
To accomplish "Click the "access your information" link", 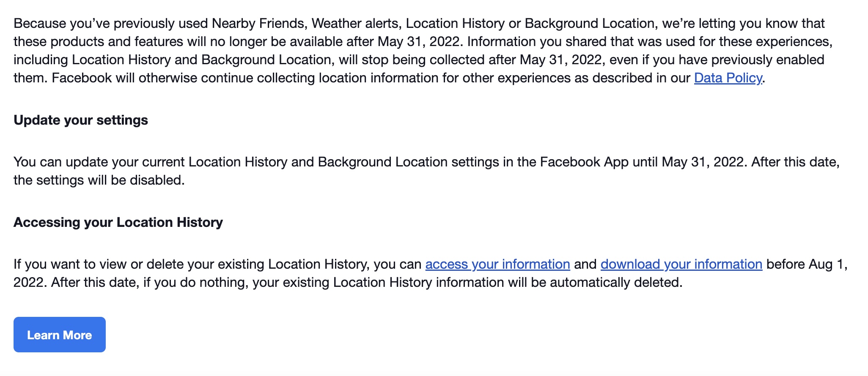I will point(497,264).
